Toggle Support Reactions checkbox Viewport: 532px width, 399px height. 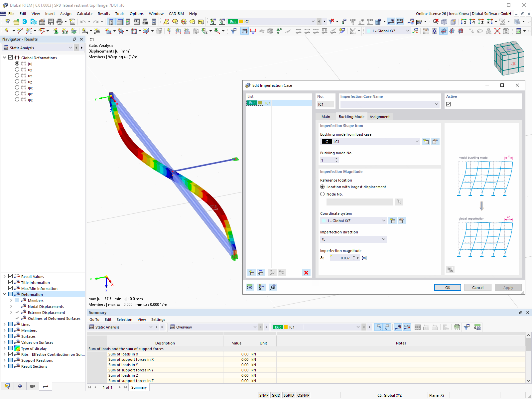tap(11, 360)
